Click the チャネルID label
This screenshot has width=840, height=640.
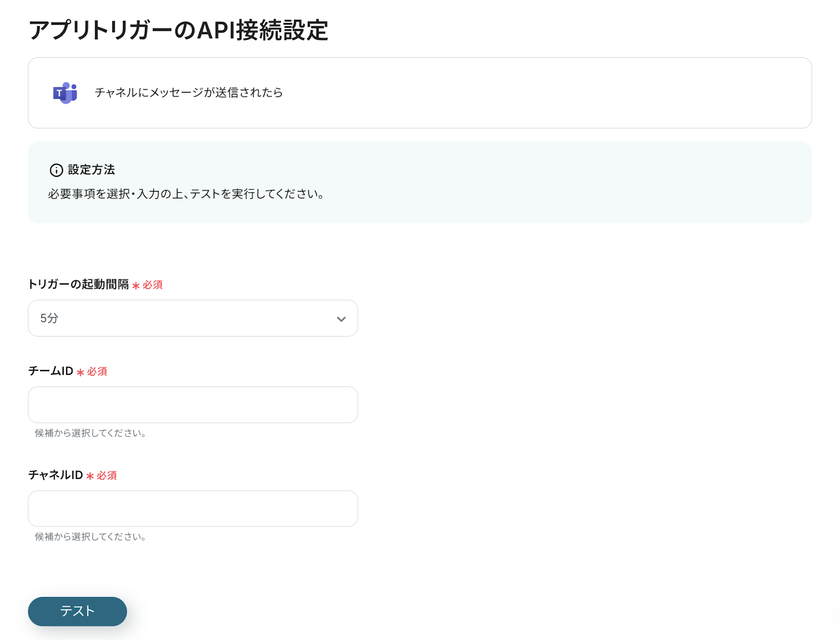(x=56, y=475)
